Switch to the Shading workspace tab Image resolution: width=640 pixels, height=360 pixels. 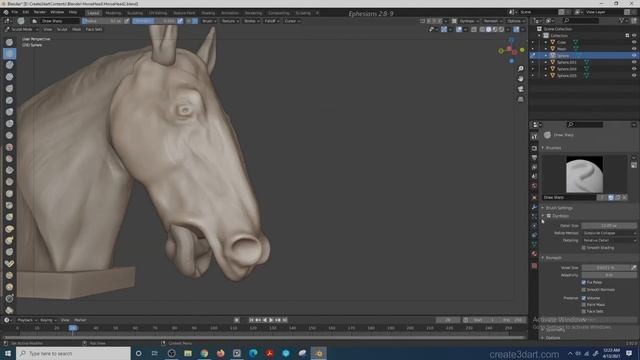click(208, 13)
